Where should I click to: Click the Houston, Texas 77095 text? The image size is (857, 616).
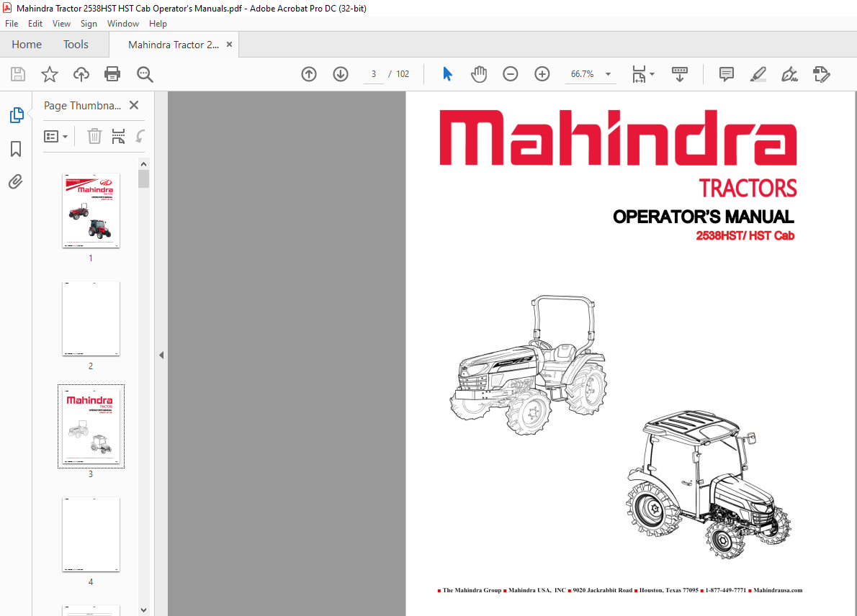669,590
